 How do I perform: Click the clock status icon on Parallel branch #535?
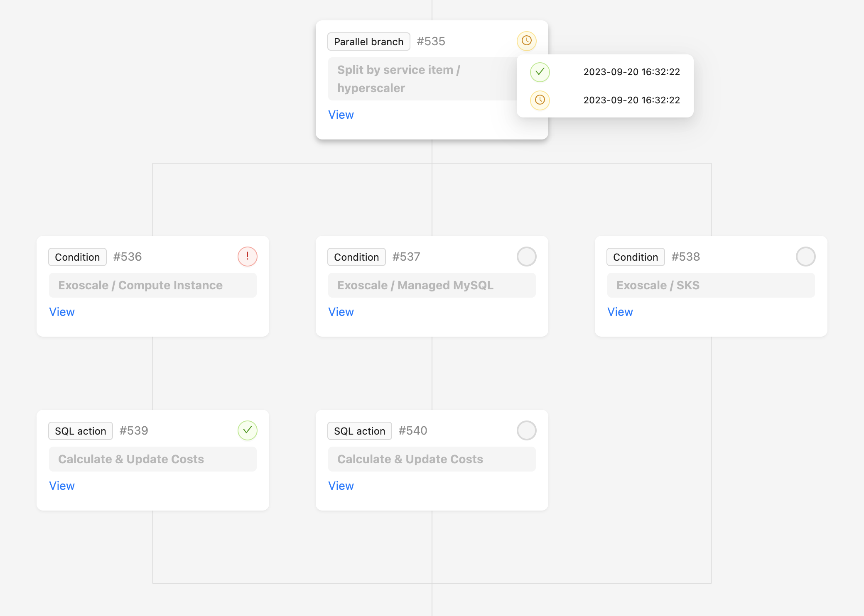(527, 41)
